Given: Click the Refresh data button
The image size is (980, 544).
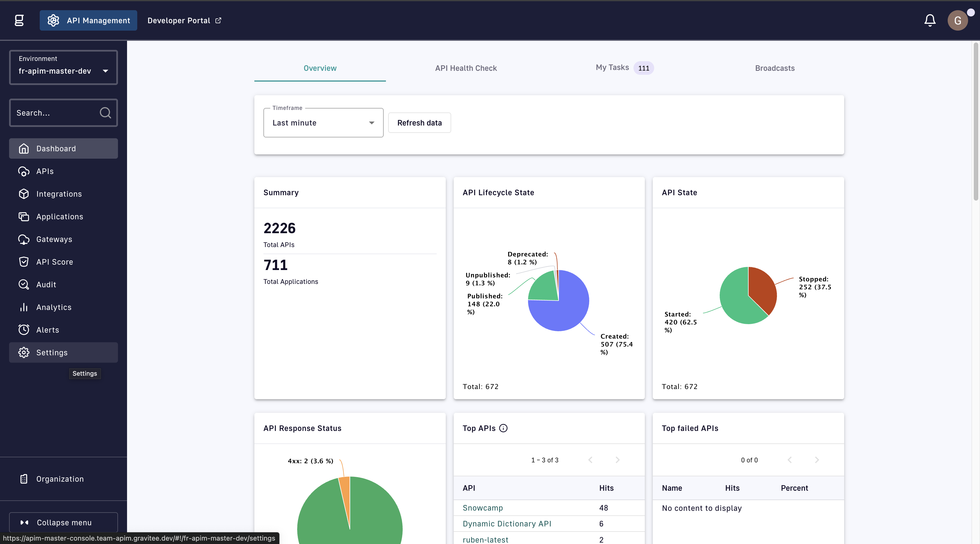Looking at the screenshot, I should coord(419,123).
